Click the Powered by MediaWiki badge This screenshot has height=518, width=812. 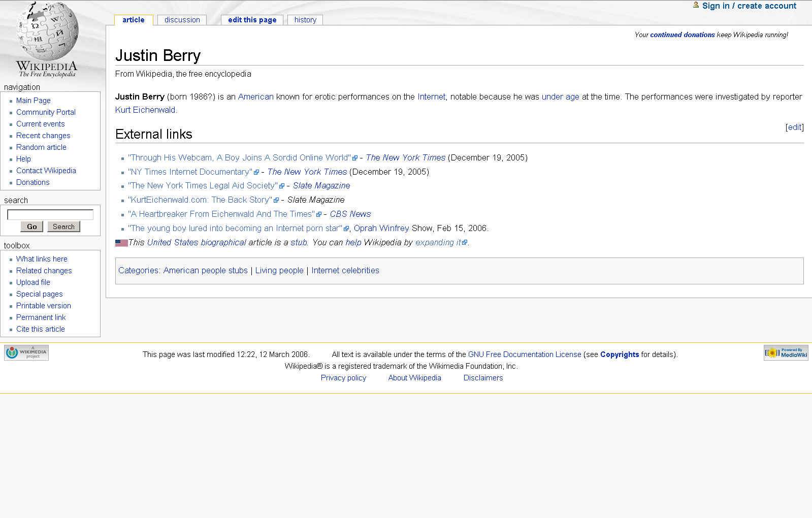(786, 352)
